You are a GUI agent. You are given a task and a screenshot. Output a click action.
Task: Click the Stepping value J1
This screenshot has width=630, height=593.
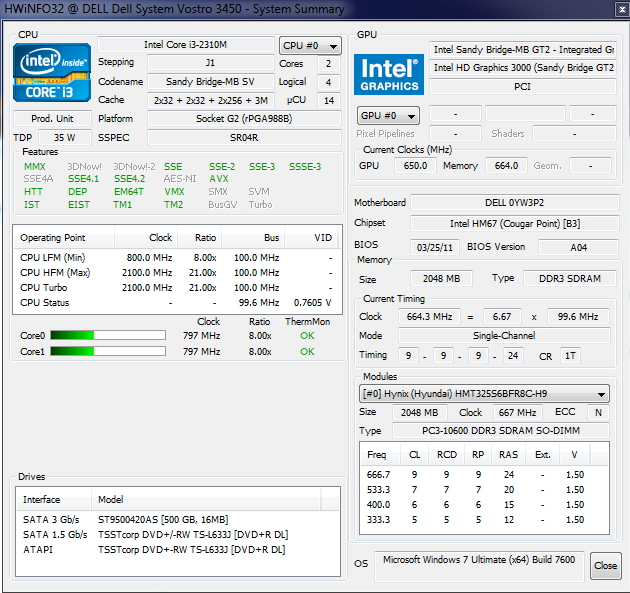click(211, 63)
